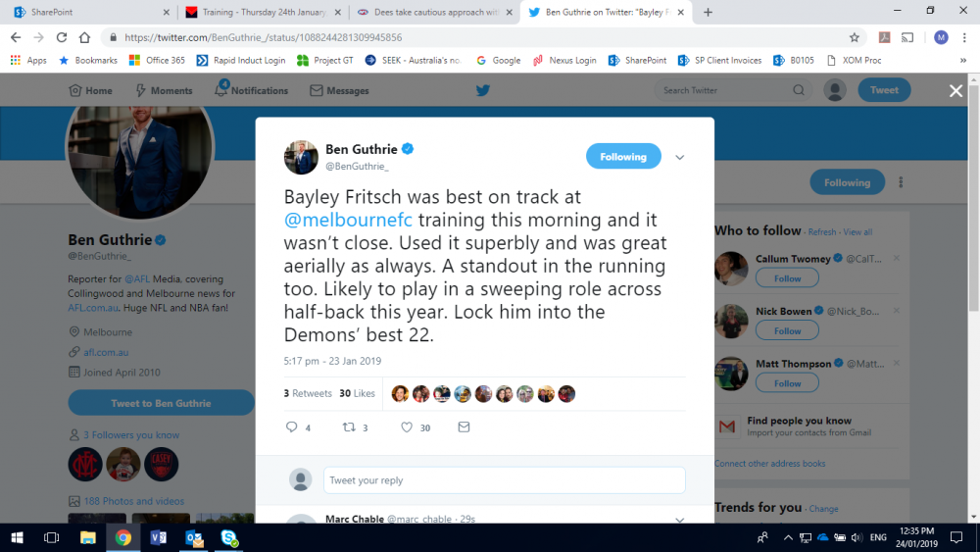Retweet using the retweet arrows icon
The width and height of the screenshot is (980, 552).
tap(349, 427)
